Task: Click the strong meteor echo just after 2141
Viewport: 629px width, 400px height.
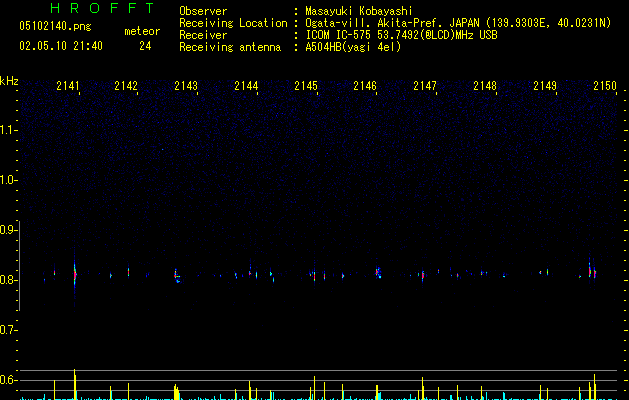Action: (75, 274)
